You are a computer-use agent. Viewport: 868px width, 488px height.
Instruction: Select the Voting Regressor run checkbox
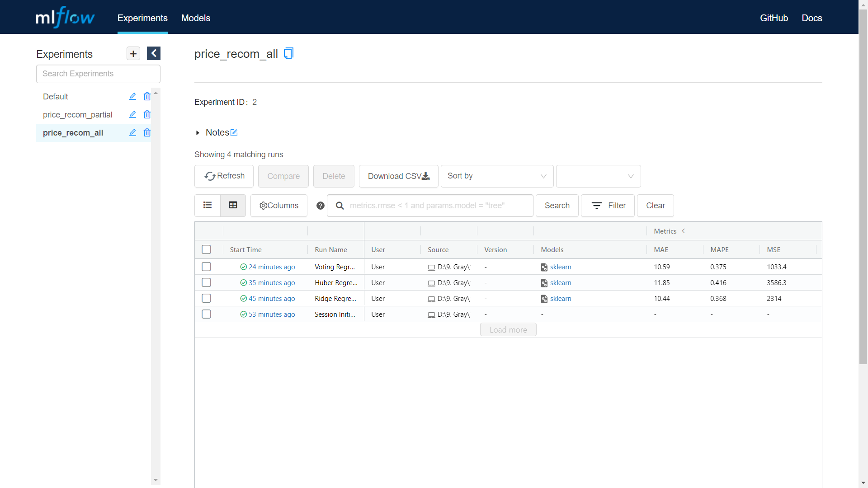tap(207, 267)
